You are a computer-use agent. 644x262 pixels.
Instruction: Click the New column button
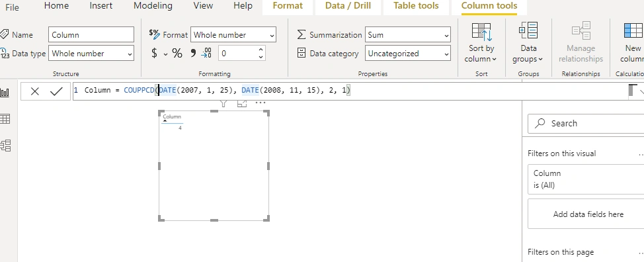pos(633,43)
